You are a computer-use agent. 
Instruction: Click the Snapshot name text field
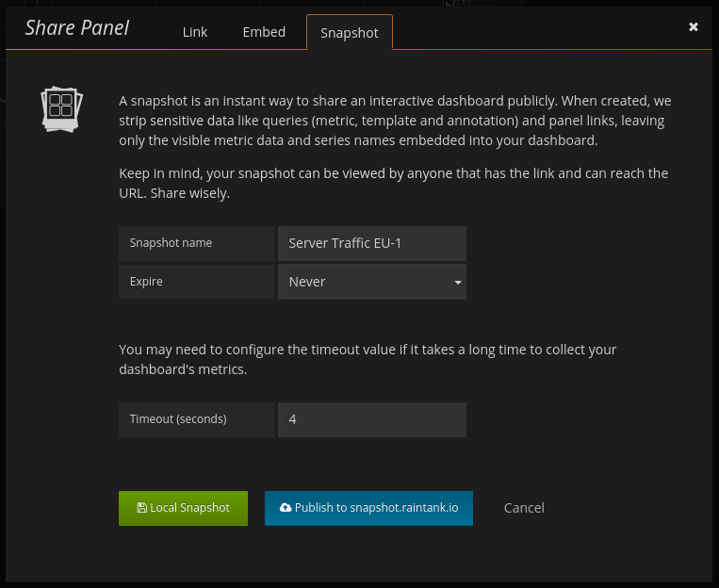[x=371, y=243]
